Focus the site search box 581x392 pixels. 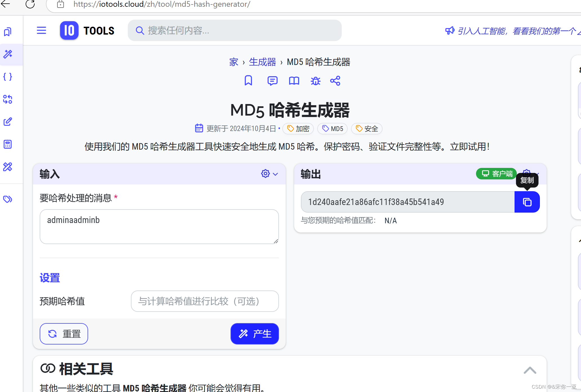point(234,30)
